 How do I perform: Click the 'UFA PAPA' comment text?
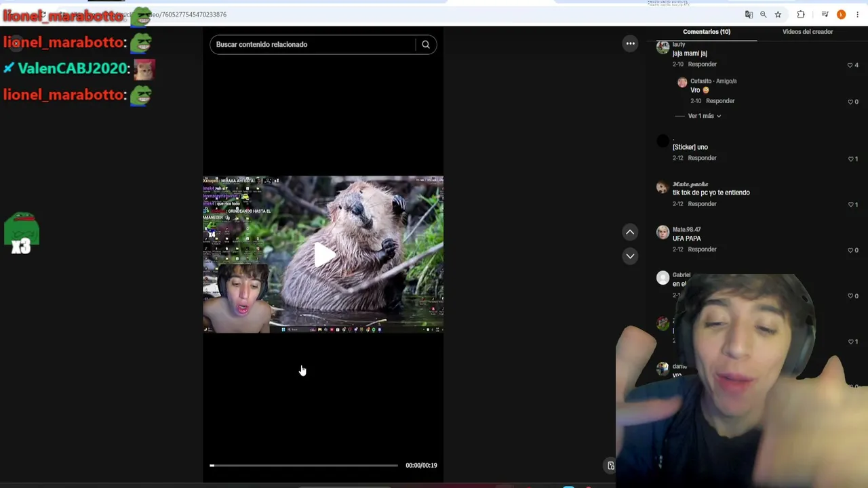tap(687, 239)
